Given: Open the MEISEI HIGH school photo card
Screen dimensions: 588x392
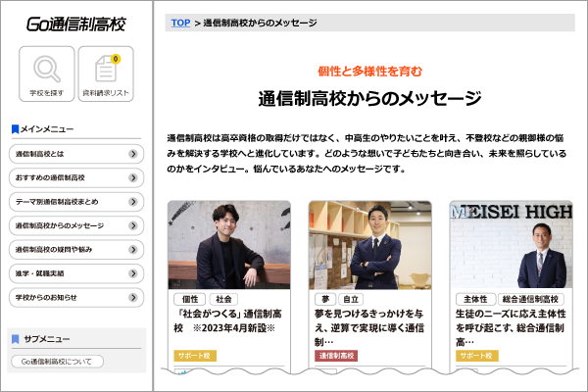Looking at the screenshot, I should [x=512, y=245].
